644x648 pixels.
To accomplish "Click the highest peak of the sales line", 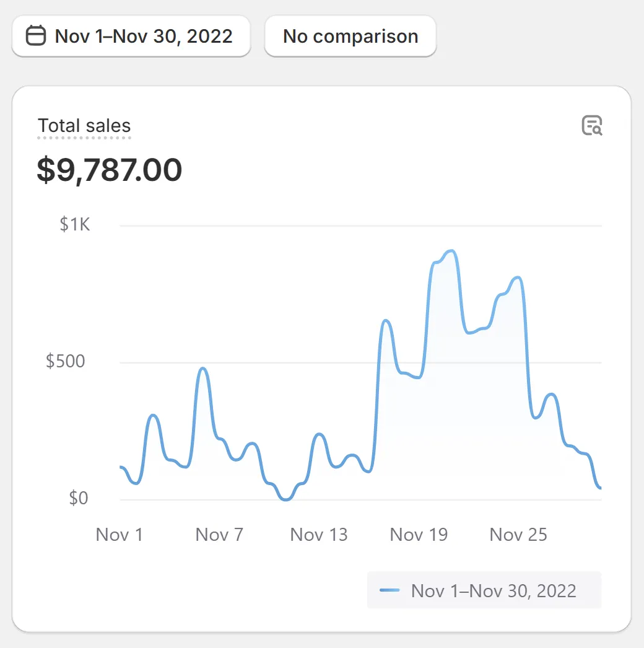I will 451,251.
